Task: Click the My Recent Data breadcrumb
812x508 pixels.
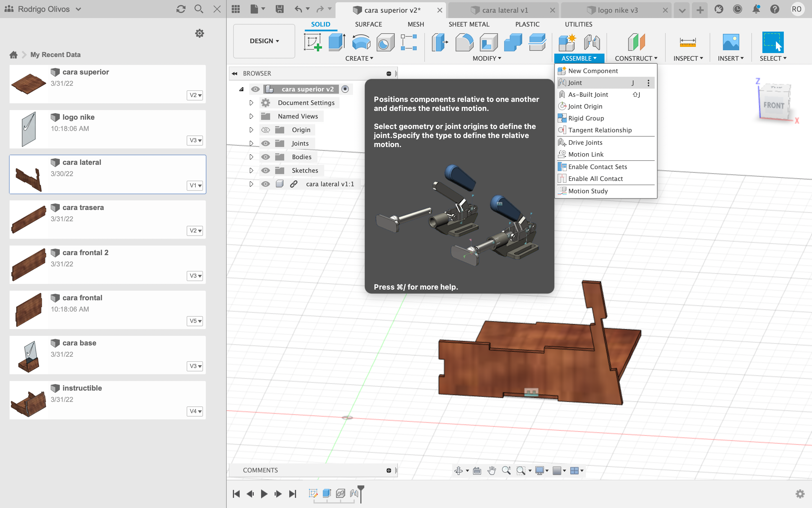Action: point(55,55)
